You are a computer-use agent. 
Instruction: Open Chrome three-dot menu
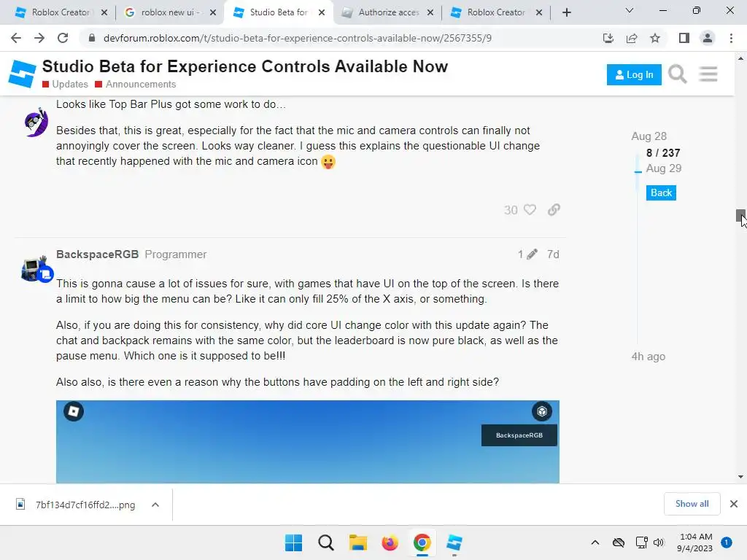click(731, 38)
